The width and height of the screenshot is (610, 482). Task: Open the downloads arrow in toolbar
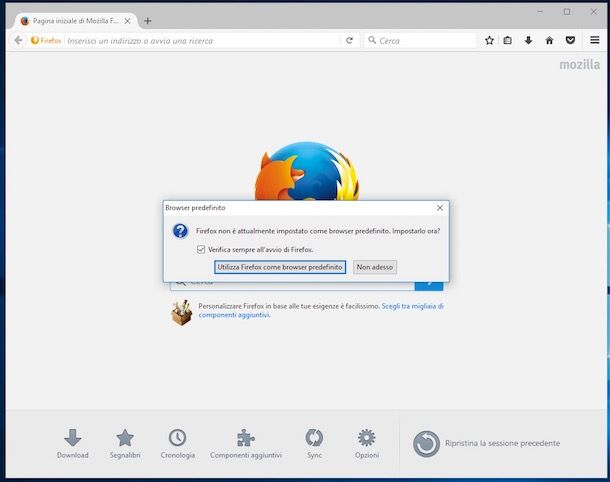click(528, 40)
